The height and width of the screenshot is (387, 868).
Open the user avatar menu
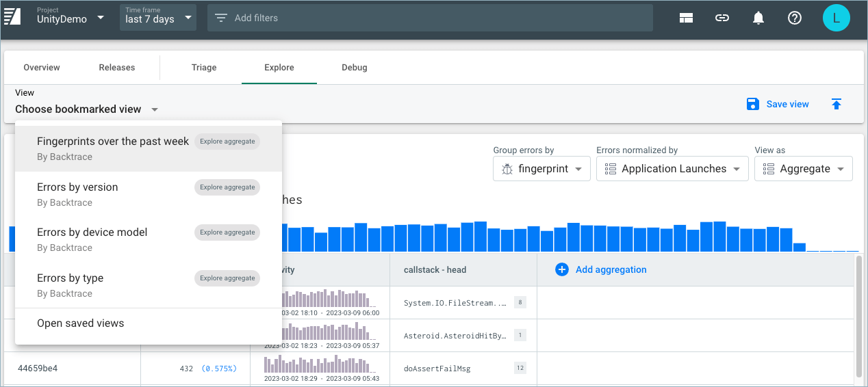(x=836, y=18)
